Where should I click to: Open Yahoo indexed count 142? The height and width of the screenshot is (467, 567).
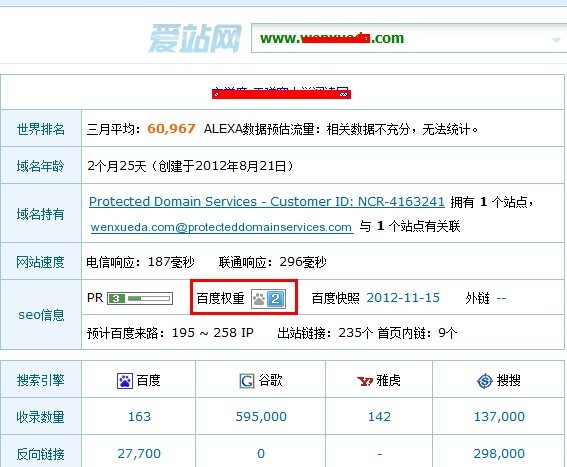tap(379, 417)
